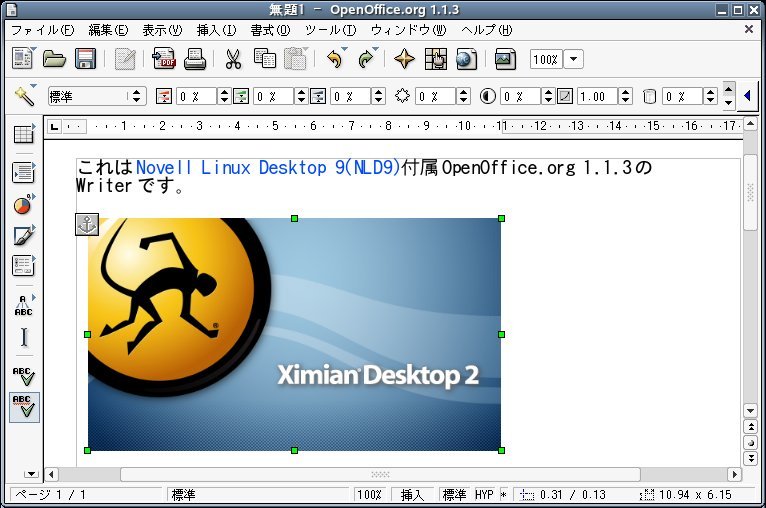Click the Insert table icon in sidebar
The width and height of the screenshot is (766, 508).
23,134
